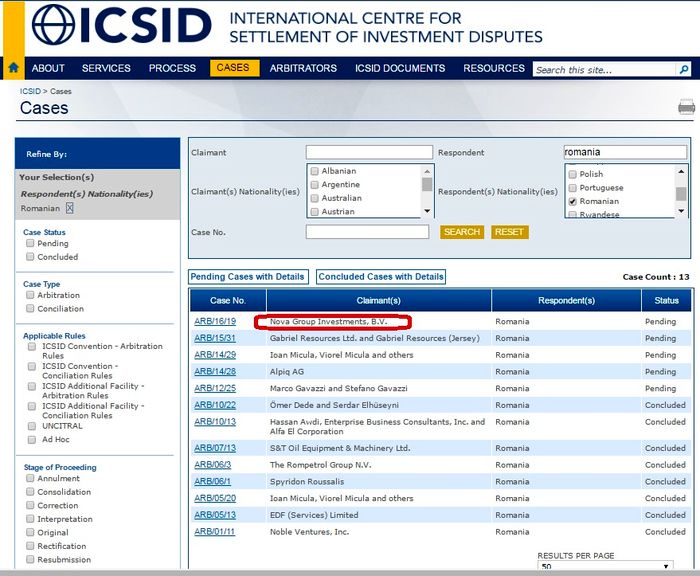The image size is (700, 576).
Task: Open the ICSID Documents menu
Action: point(400,68)
